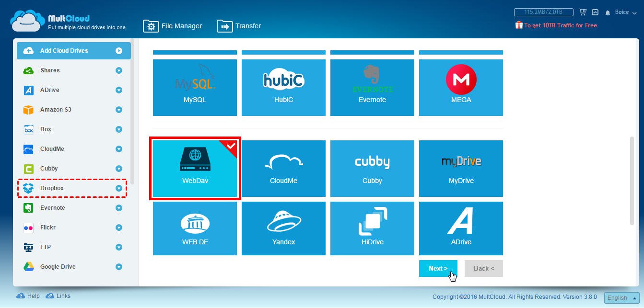
Task: Expand the ADrive sidebar dropdown arrow
Action: pos(119,90)
